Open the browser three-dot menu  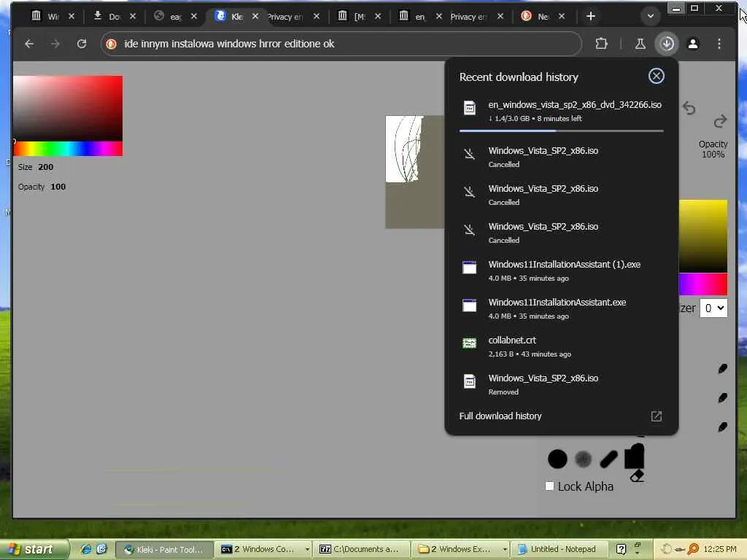[x=719, y=44]
